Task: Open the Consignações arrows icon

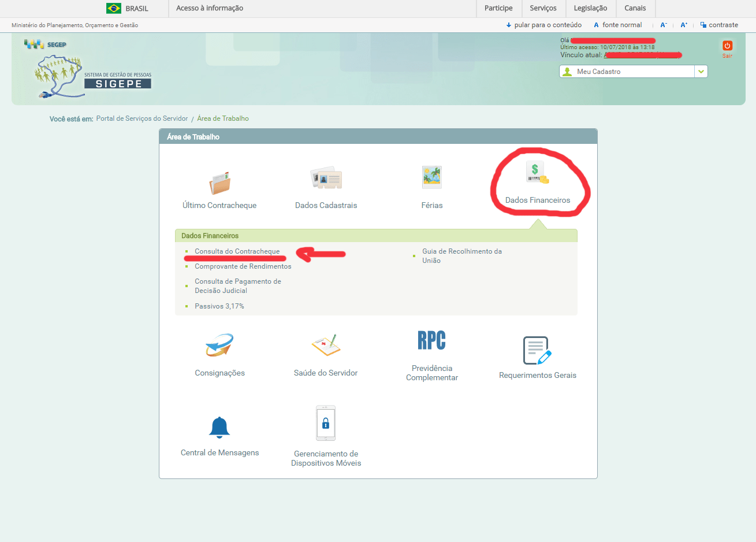Action: click(x=219, y=345)
